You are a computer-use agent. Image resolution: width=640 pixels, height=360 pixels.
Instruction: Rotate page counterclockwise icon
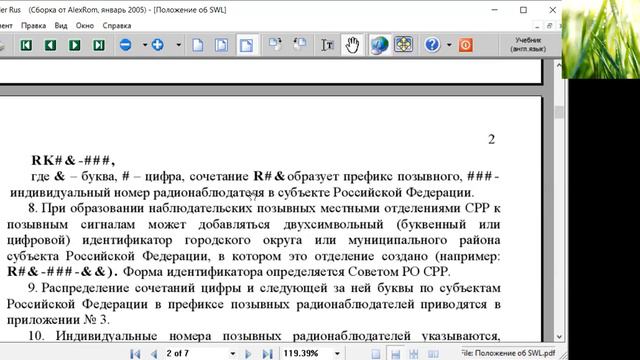point(300,44)
